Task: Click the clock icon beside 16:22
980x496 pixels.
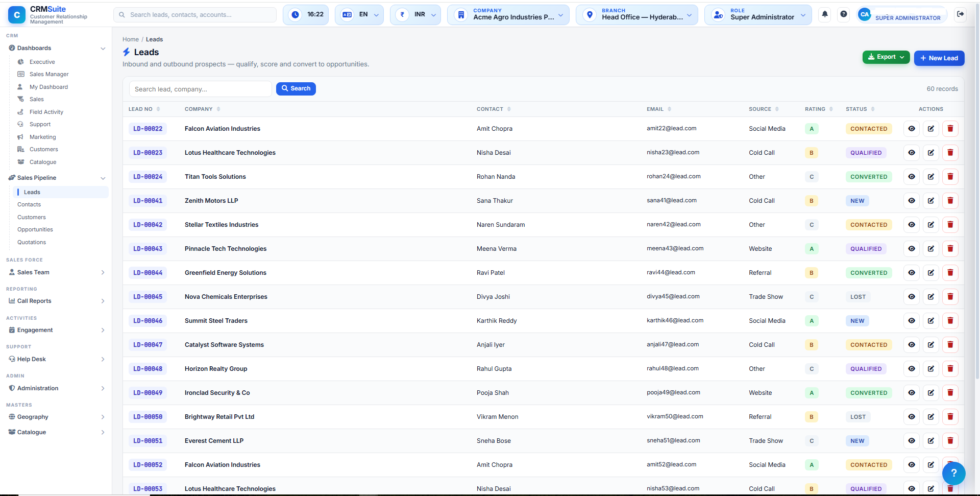Action: (x=296, y=14)
